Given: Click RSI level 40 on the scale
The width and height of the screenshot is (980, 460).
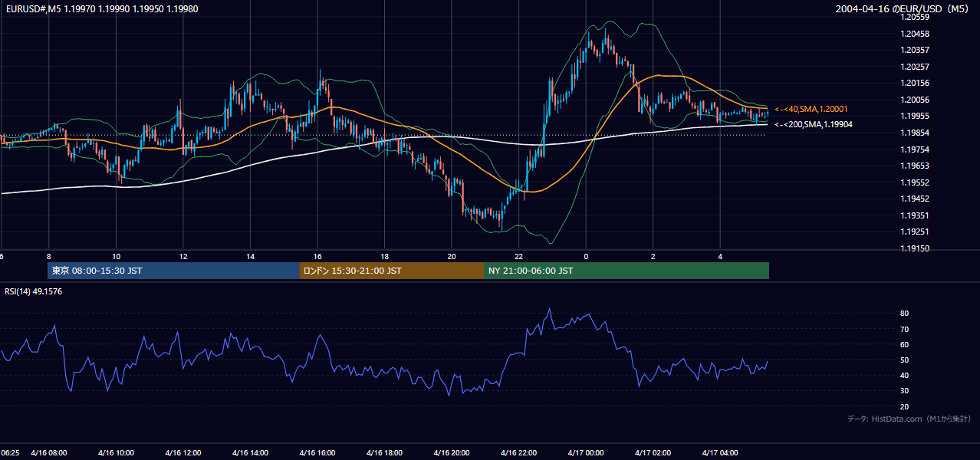Looking at the screenshot, I should (x=904, y=375).
